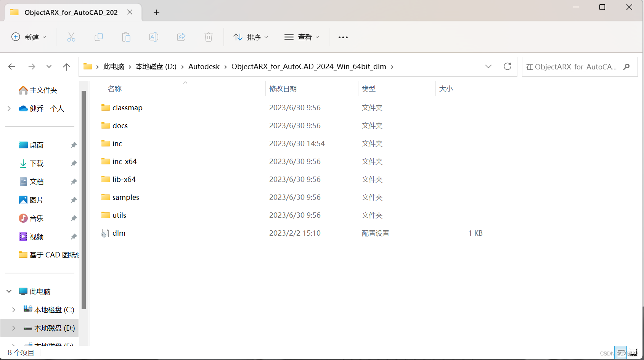
Task: Open the three-dots See more menu
Action: tap(343, 37)
